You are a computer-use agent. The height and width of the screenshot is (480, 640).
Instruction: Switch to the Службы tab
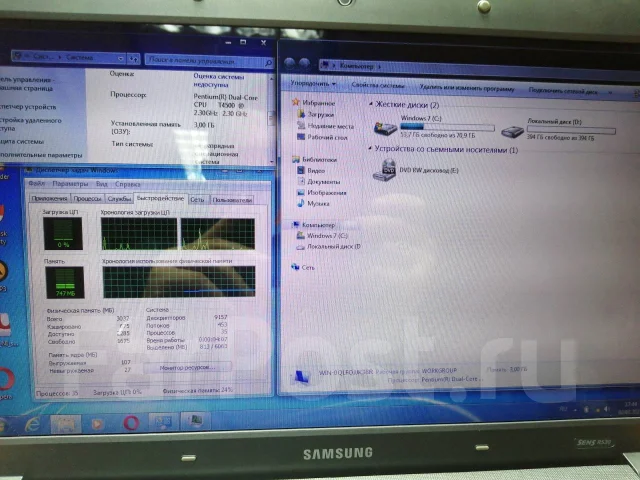pos(119,199)
